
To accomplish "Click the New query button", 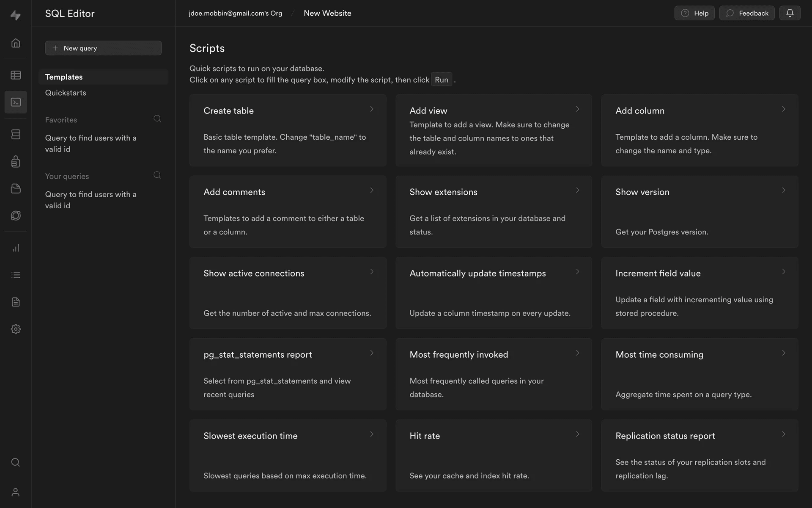I will (103, 48).
